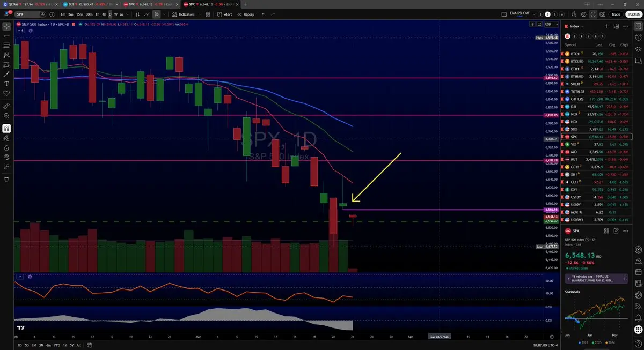Select the brush drawing tool

(x=6, y=74)
